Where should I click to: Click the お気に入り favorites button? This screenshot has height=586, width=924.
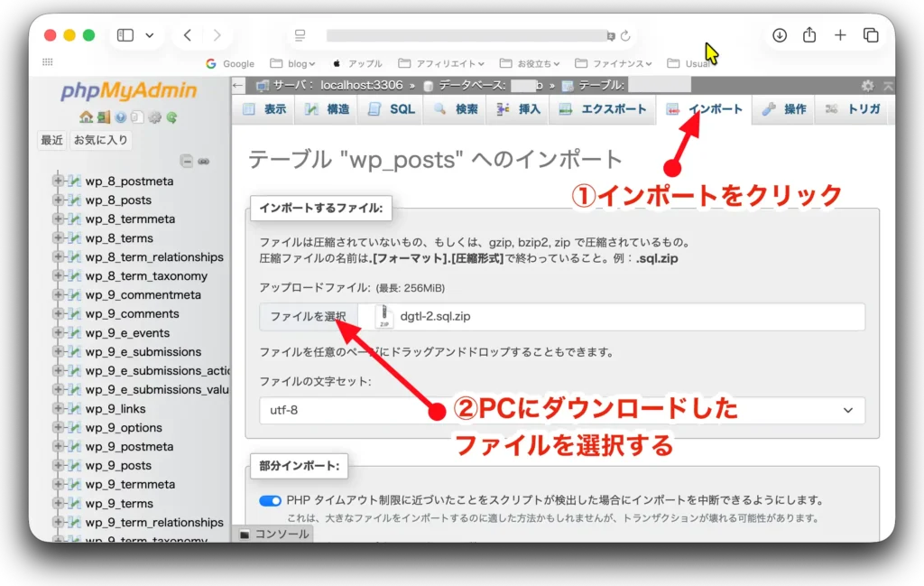pos(100,140)
